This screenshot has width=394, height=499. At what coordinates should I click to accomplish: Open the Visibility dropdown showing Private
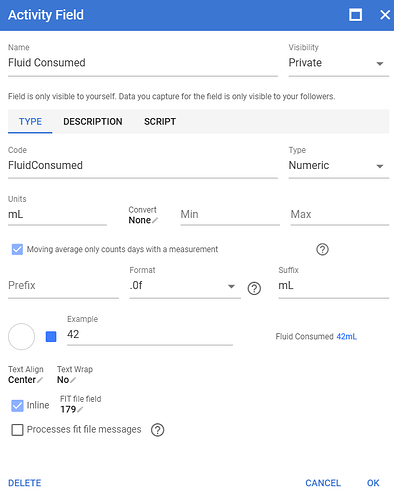339,63
